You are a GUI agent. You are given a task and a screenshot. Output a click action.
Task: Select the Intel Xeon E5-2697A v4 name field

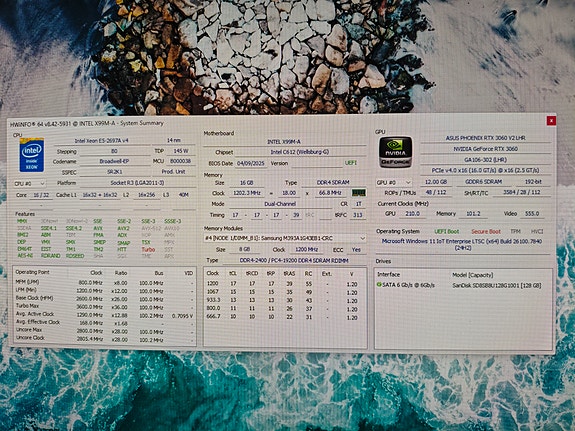coord(102,140)
